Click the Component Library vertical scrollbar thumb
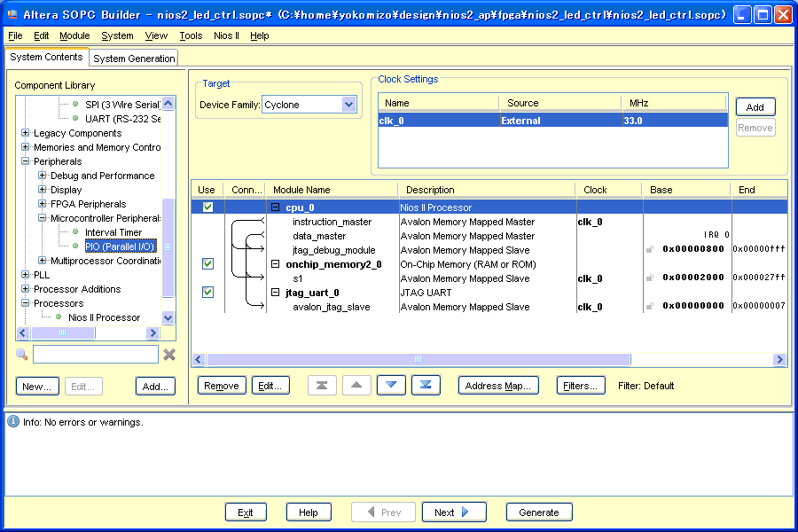Viewport: 798px width, 532px height. pyautogui.click(x=168, y=247)
